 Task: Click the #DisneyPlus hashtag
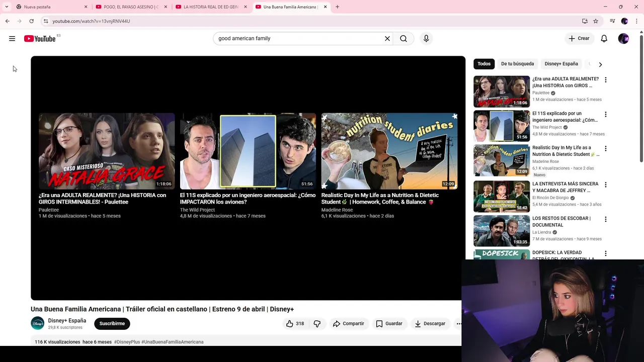coord(127,342)
